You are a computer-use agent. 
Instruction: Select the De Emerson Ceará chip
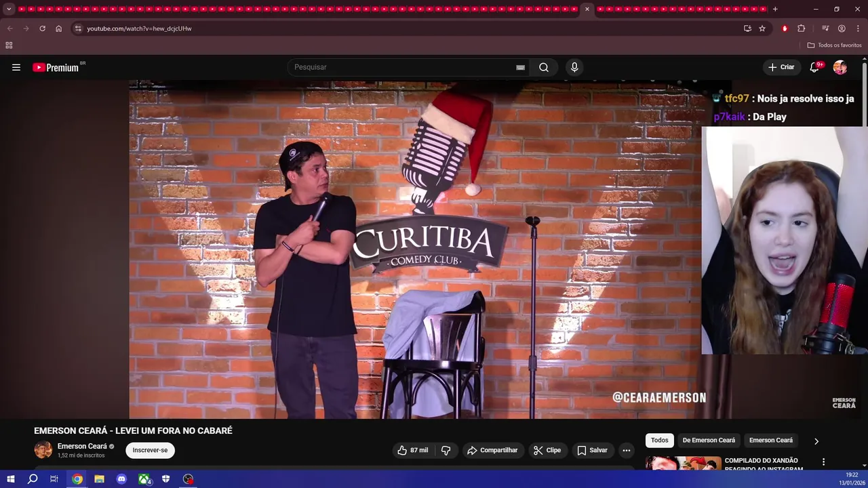pos(709,441)
